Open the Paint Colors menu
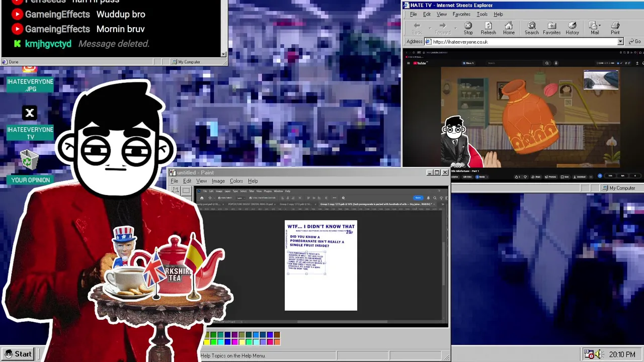Screen dimensions: 644x362 pyautogui.click(x=236, y=181)
